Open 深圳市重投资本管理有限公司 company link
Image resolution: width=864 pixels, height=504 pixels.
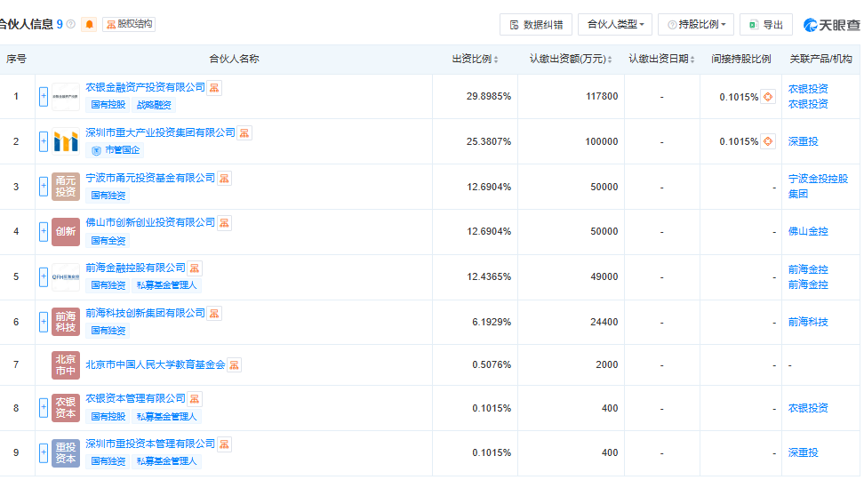150,443
